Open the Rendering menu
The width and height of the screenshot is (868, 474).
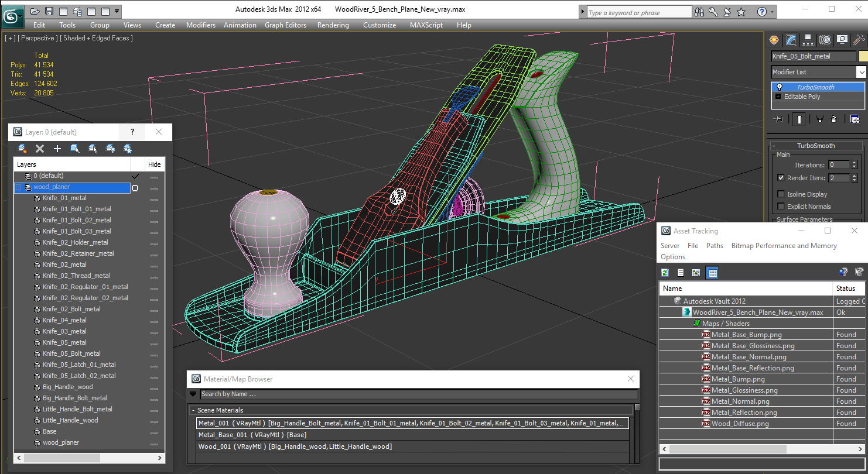(x=333, y=25)
